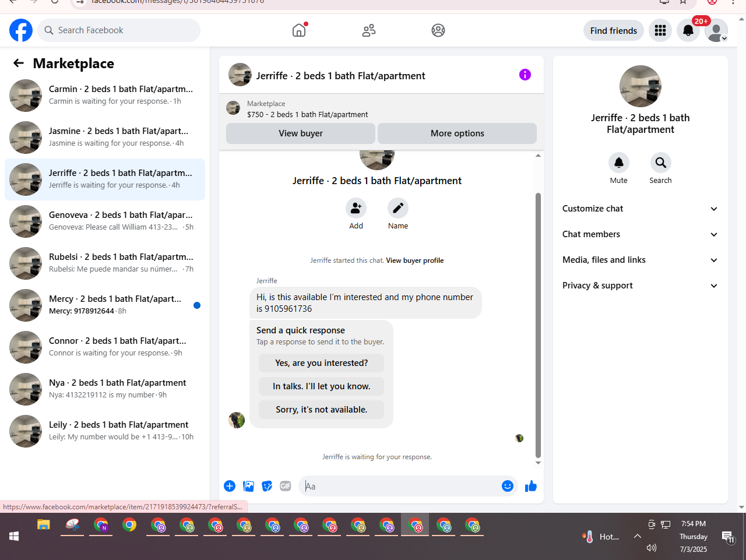746x560 pixels.
Task: Open the Rubelsi conversation
Action: 105,263
